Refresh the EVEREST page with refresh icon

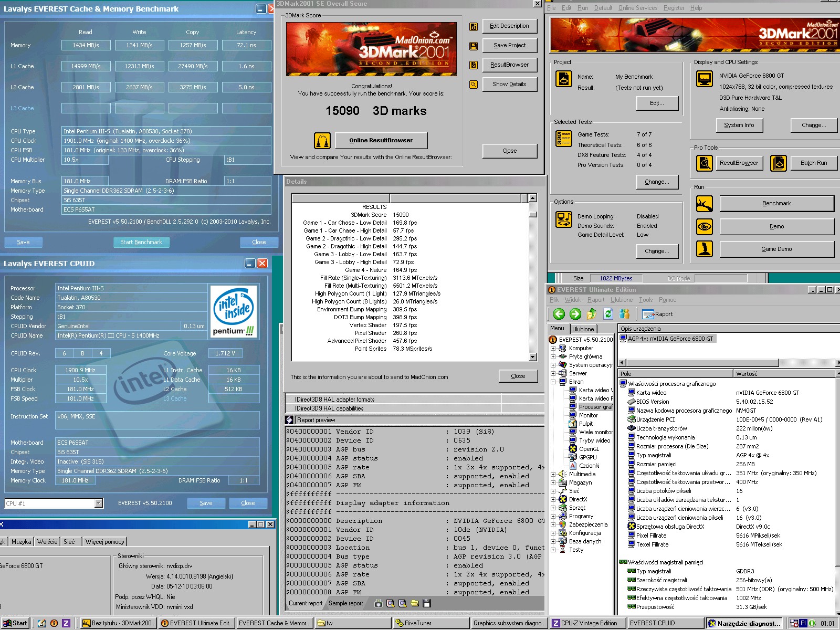click(x=608, y=314)
